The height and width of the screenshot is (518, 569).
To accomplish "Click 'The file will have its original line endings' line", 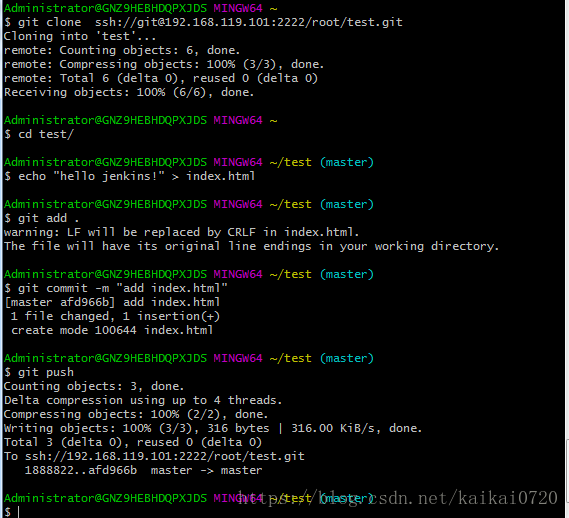I will click(x=251, y=246).
